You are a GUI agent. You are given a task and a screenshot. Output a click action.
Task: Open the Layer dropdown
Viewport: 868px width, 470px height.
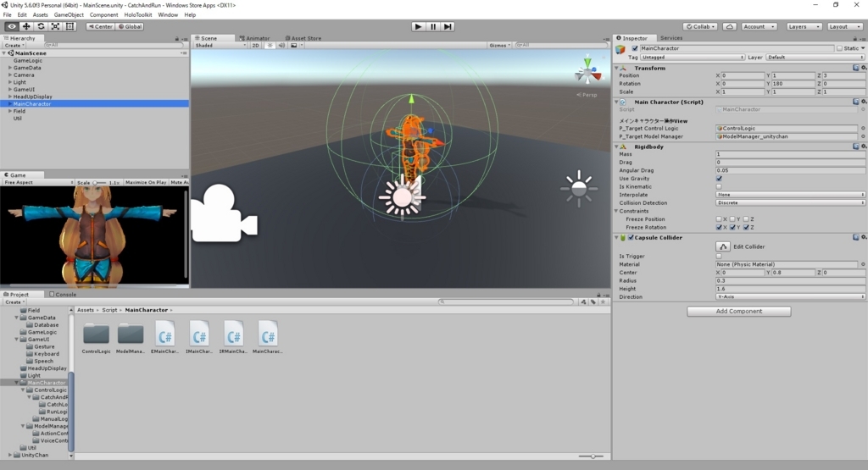coord(815,58)
